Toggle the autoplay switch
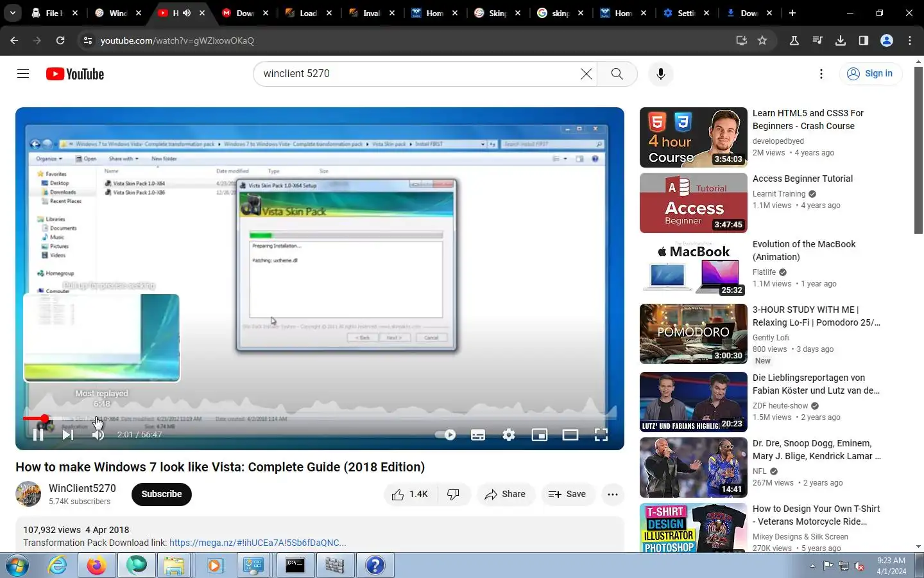This screenshot has width=924, height=578. pos(445,435)
